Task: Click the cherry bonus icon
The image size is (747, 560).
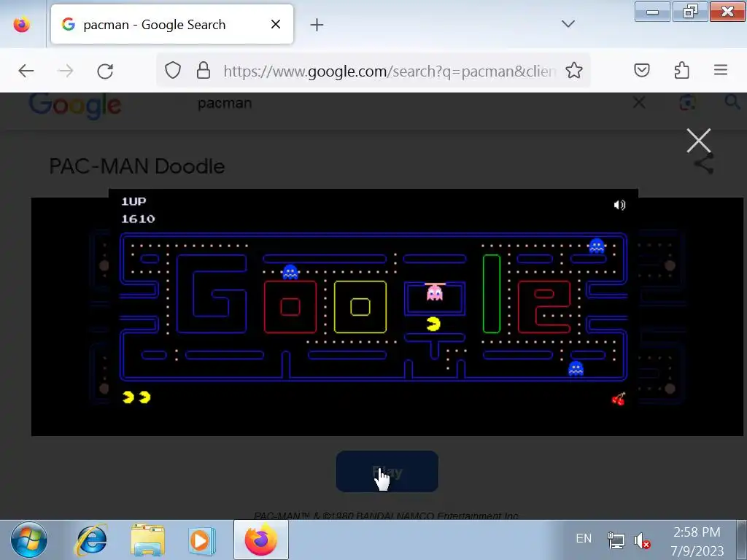Action: coord(619,399)
